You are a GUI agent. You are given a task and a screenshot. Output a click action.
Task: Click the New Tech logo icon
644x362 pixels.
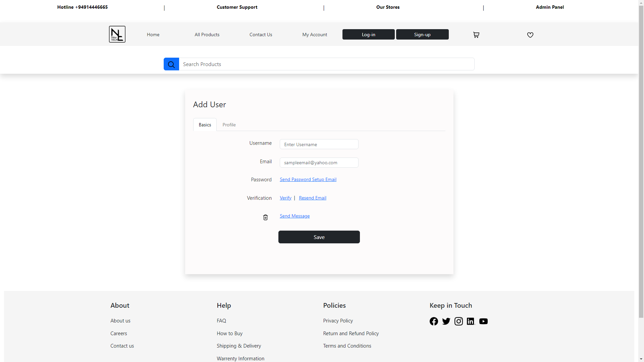[117, 34]
